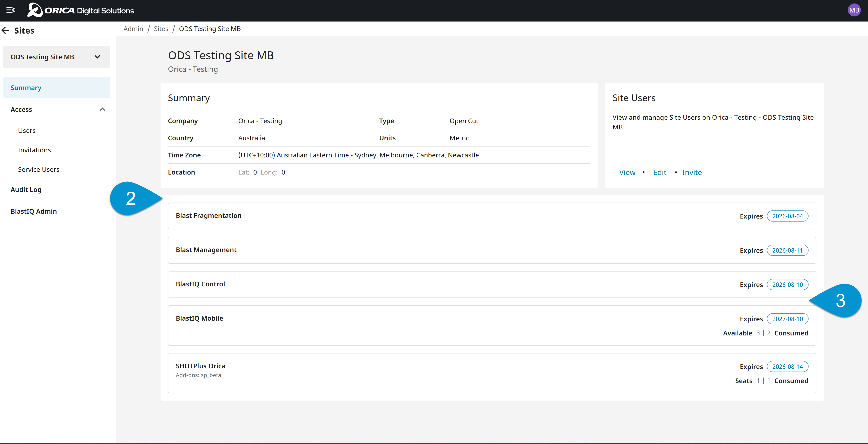Click expiry date 2027-08-10 badge
Image resolution: width=868 pixels, height=444 pixels.
(x=787, y=319)
